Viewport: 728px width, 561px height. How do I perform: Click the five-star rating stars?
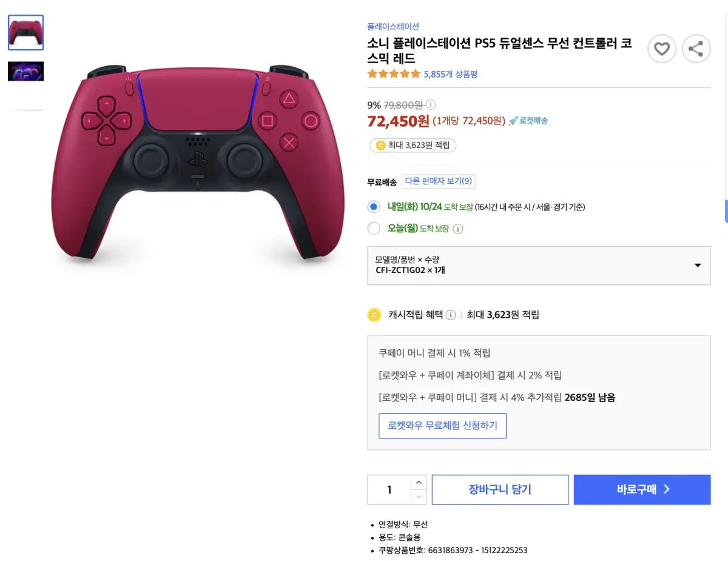393,73
